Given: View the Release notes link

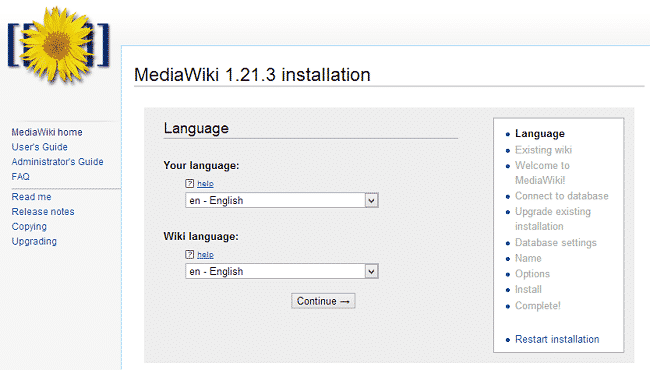Looking at the screenshot, I should (43, 212).
